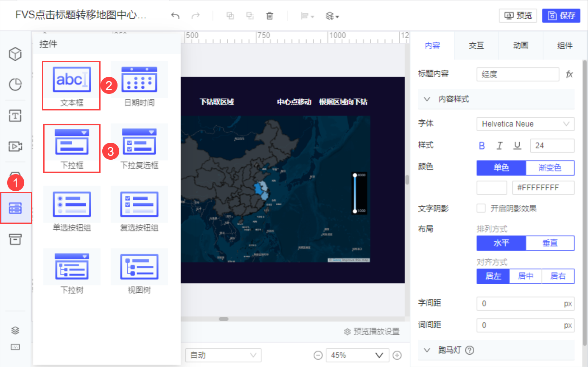
Task: Open the Helvetica Neue font dropdown
Action: (x=526, y=124)
